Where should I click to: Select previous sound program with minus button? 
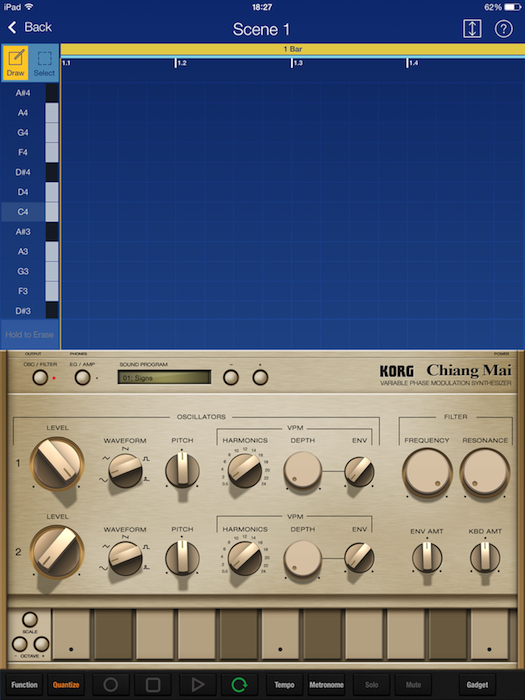[231, 378]
